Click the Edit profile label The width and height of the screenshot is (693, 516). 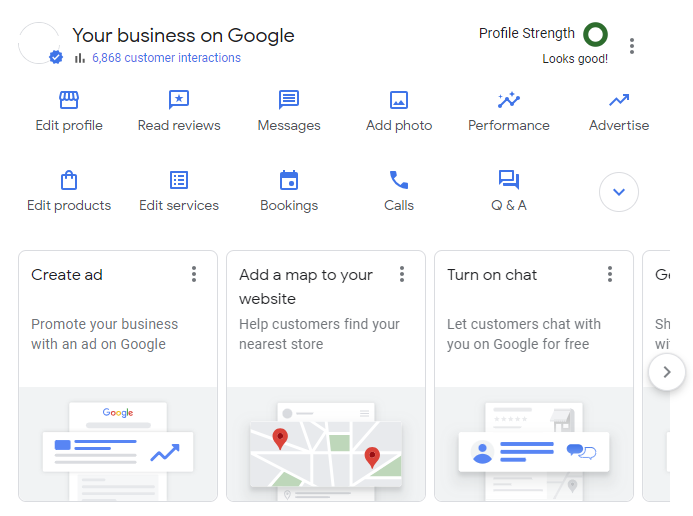click(69, 125)
